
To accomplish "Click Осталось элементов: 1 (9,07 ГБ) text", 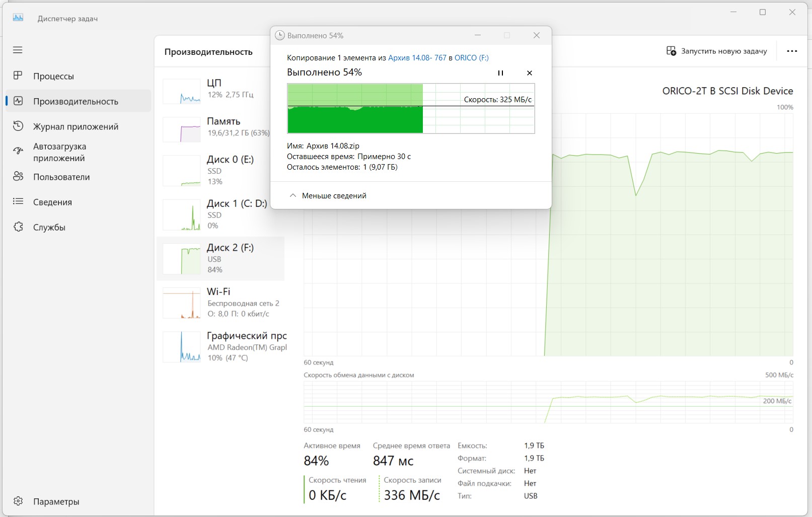I will pos(342,167).
